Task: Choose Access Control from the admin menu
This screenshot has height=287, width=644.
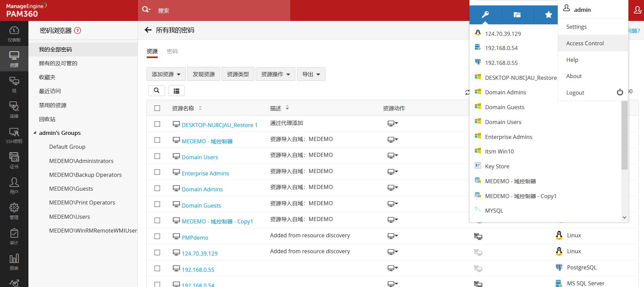Action: [x=585, y=43]
